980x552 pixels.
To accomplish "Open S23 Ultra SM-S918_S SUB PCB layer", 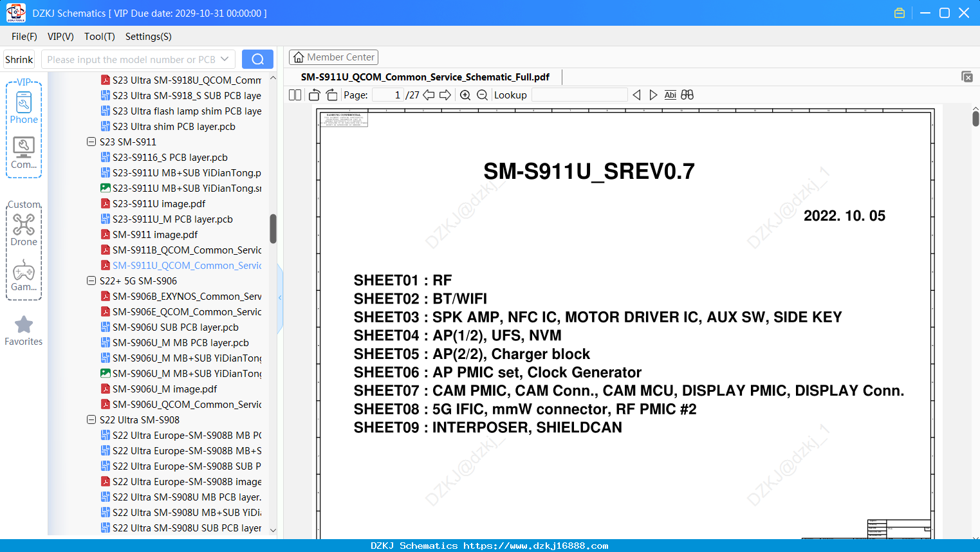I will (x=181, y=95).
